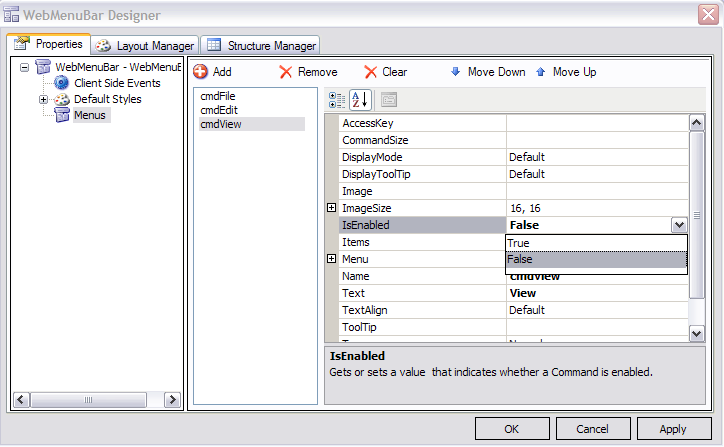Screen dimensions: 724x447
Task: Open the IsEnabled dropdown arrow
Action: (678, 225)
